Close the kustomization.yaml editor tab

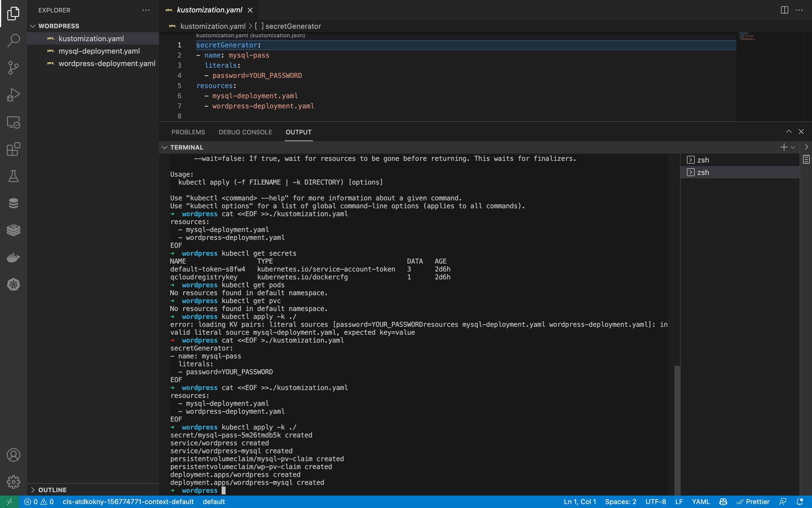click(250, 10)
